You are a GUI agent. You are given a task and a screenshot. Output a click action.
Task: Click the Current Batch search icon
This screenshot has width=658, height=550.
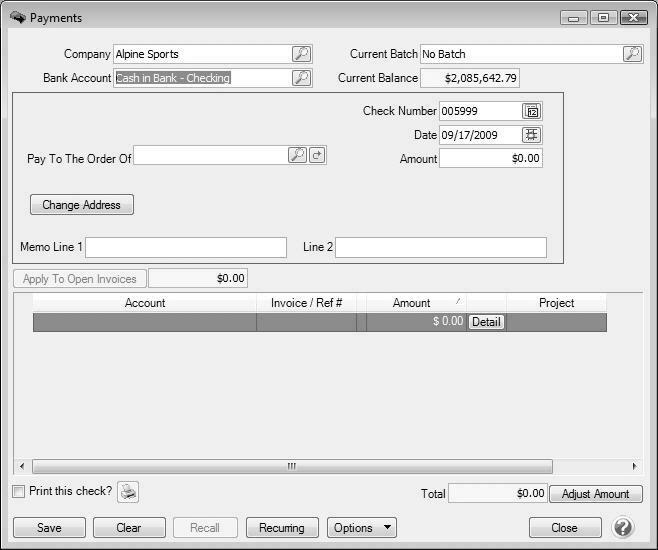pyautogui.click(x=632, y=54)
